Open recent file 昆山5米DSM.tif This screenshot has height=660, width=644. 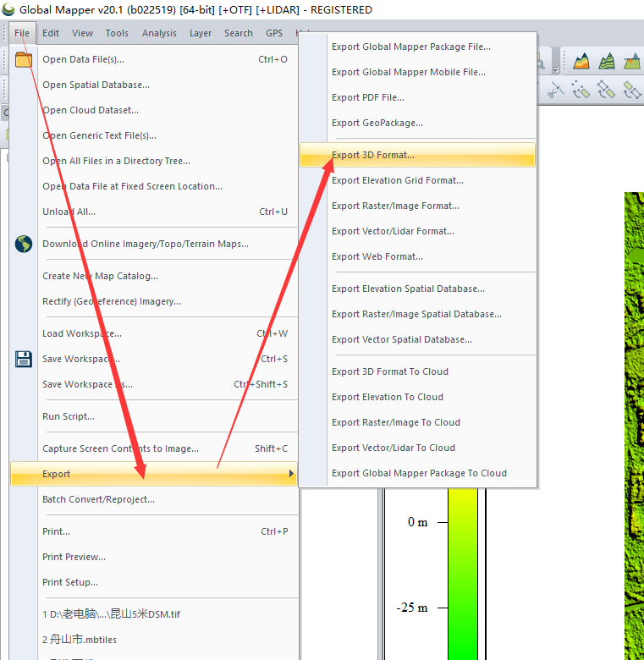point(154,614)
